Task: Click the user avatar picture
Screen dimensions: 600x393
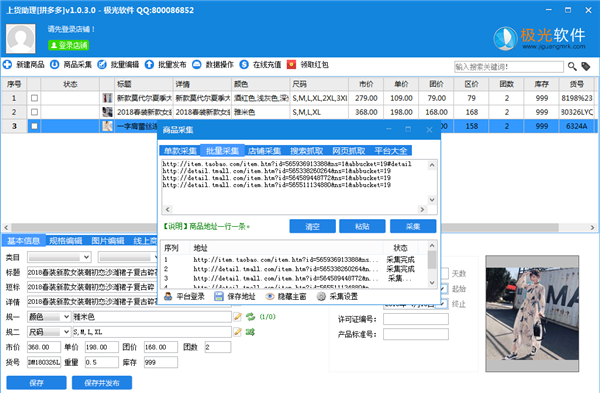Action: pyautogui.click(x=21, y=38)
